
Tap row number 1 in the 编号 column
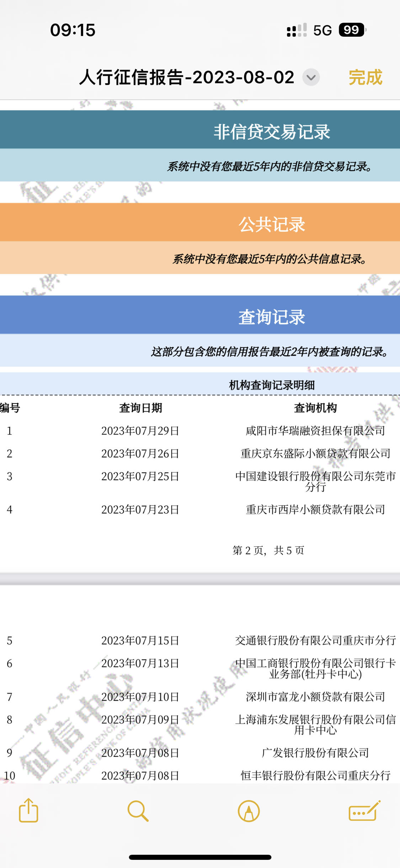(10, 431)
